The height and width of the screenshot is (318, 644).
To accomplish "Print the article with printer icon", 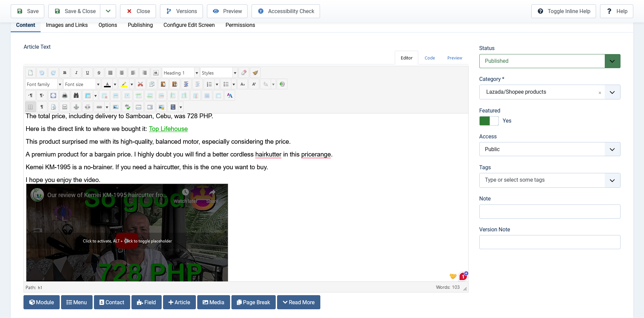I will (65, 96).
